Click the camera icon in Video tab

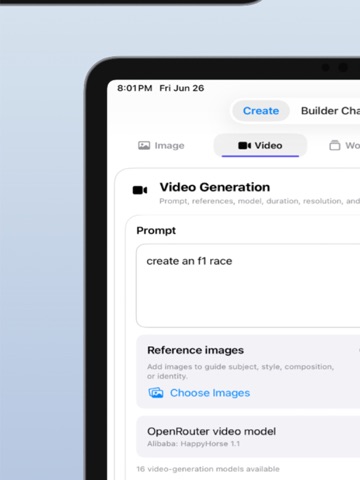244,146
